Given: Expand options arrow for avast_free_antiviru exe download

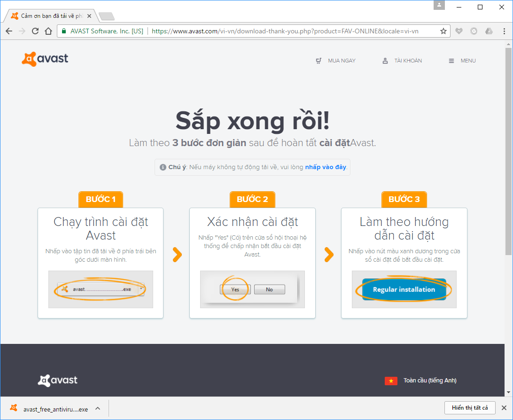Looking at the screenshot, I should [98, 409].
